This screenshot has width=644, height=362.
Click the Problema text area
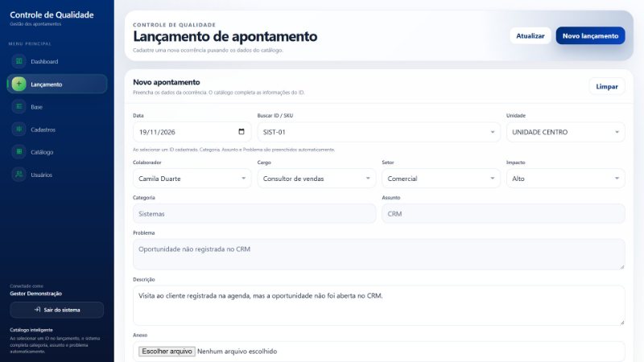click(x=378, y=254)
